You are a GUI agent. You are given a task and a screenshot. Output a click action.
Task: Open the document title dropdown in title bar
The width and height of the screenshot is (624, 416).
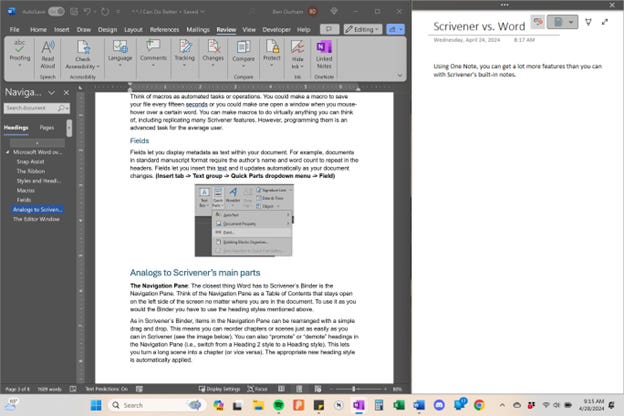click(203, 12)
